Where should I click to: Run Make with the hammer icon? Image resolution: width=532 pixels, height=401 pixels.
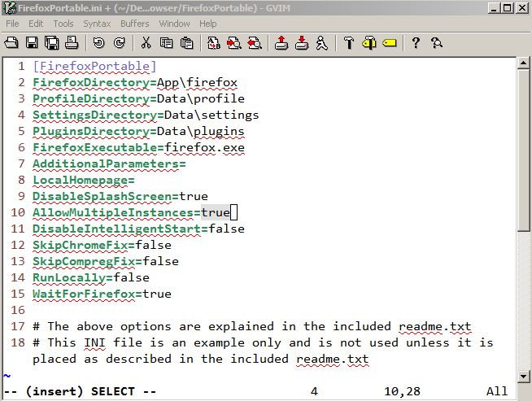click(x=349, y=43)
